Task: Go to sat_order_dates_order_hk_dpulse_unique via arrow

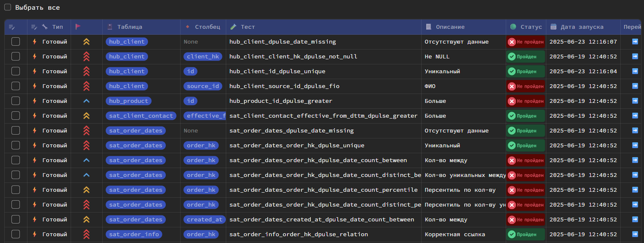Action: pyautogui.click(x=635, y=145)
